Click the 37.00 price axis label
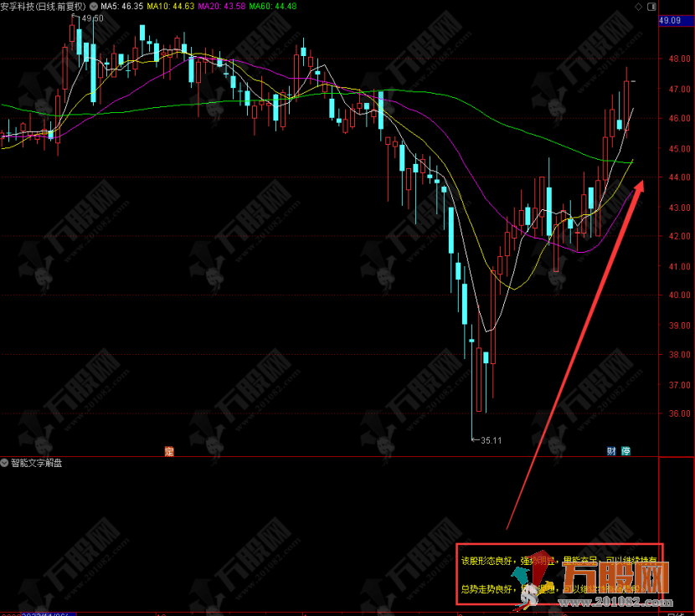This screenshot has height=616, width=695. tap(680, 385)
